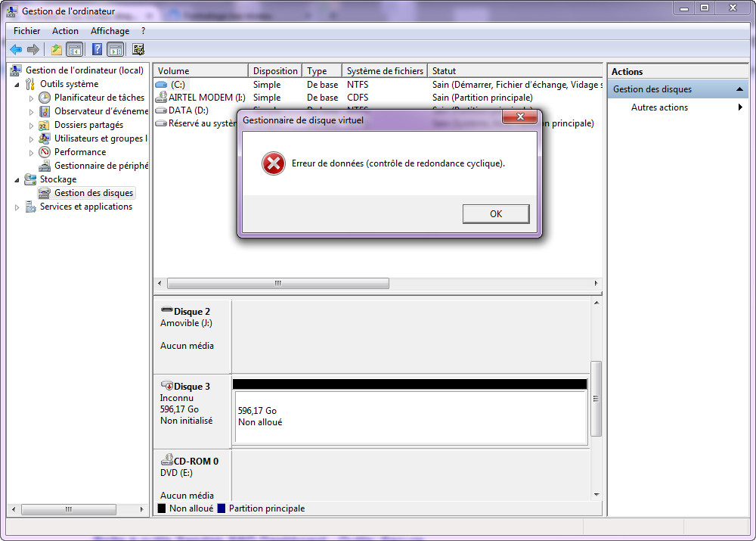
Task: Expand the Performance tree node
Action: click(31, 153)
